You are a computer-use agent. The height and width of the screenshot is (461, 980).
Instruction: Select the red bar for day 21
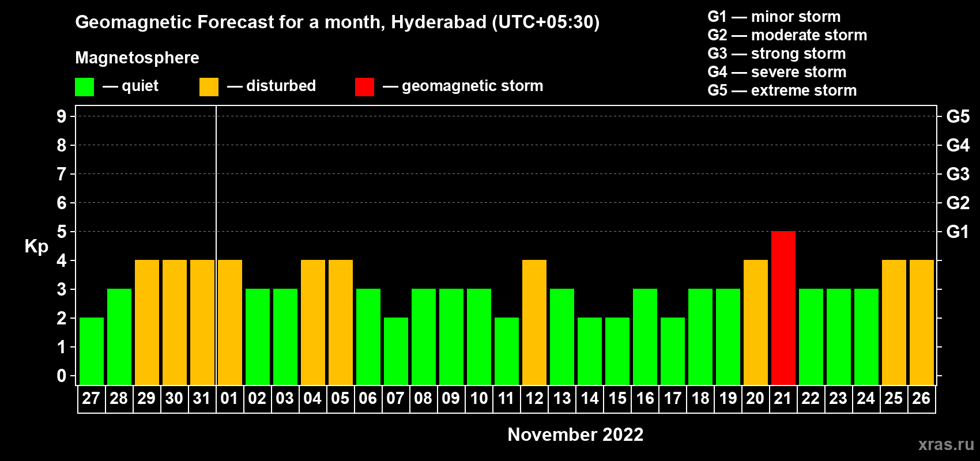(x=783, y=308)
